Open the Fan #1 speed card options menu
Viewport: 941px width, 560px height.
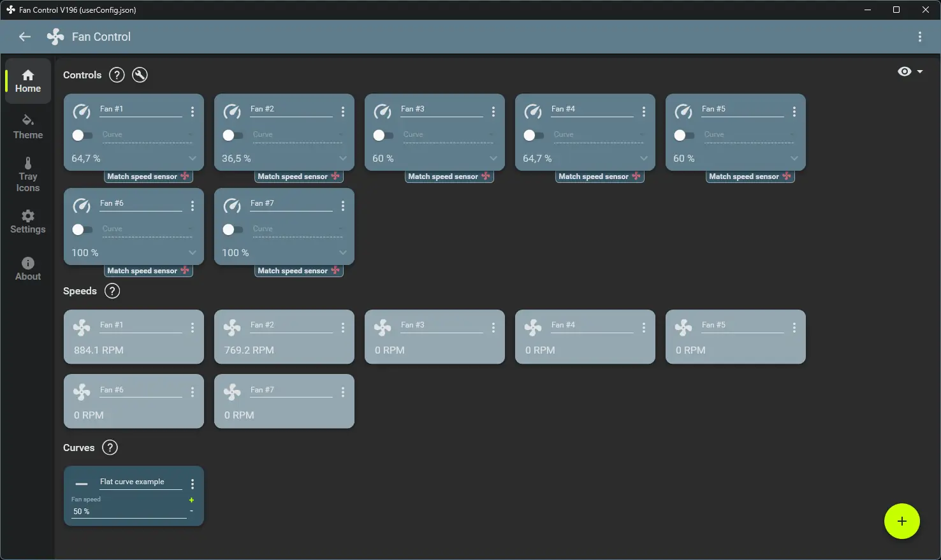point(193,327)
